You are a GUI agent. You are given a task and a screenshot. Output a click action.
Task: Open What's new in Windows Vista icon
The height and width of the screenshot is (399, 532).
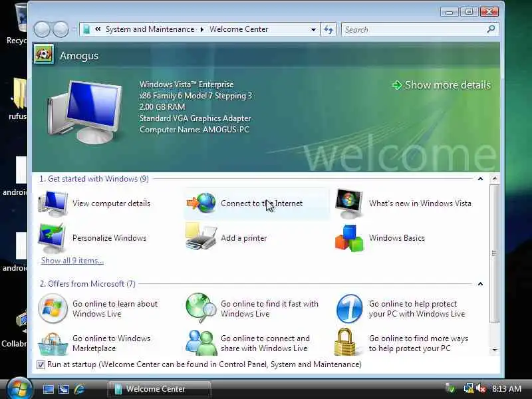(349, 203)
